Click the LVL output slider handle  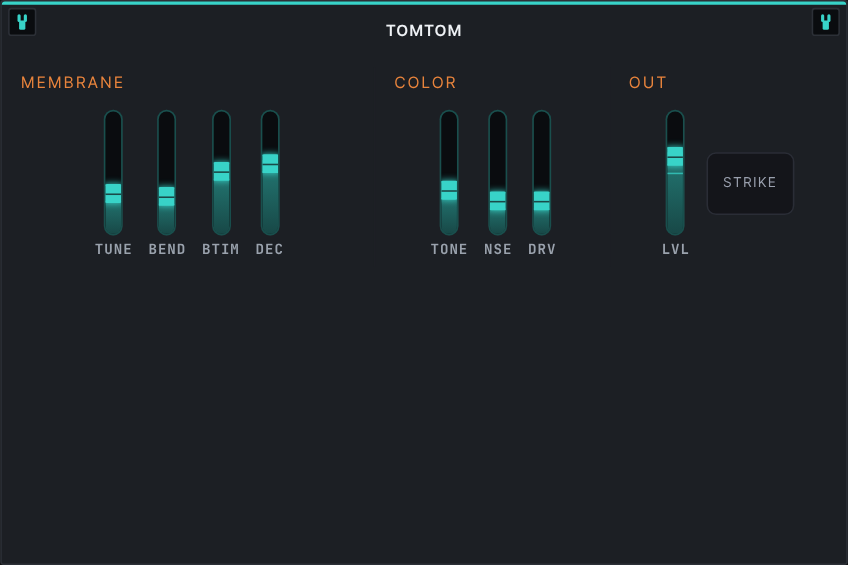[x=675, y=157]
